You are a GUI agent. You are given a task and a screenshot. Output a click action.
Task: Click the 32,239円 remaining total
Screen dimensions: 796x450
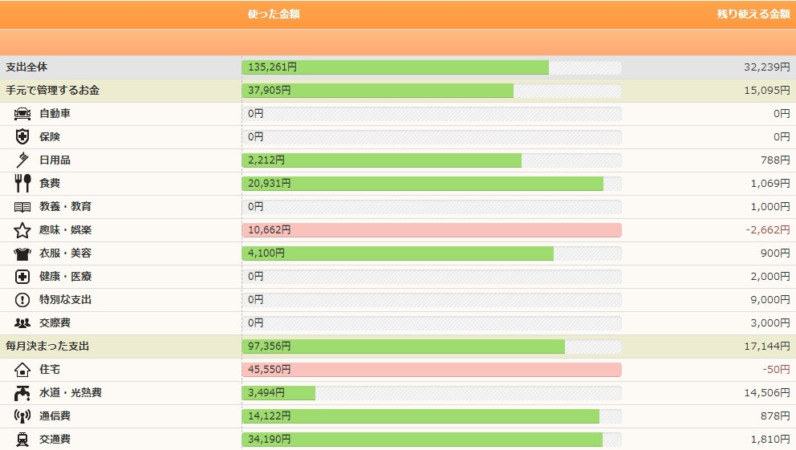pyautogui.click(x=767, y=67)
